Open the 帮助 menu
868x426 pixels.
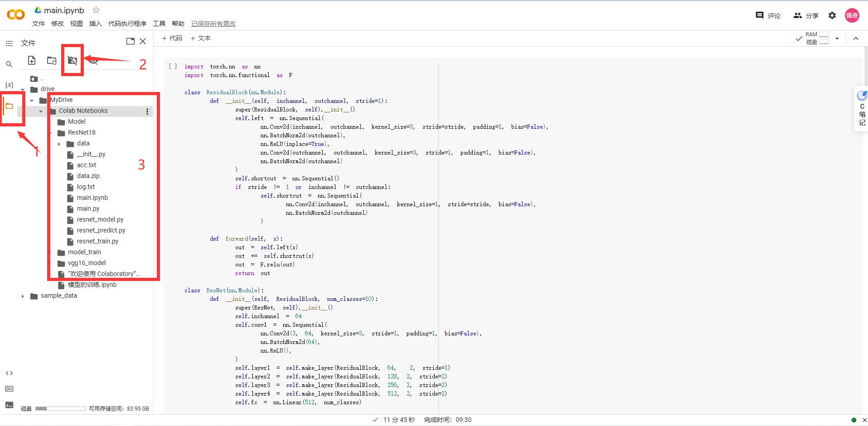coord(178,24)
